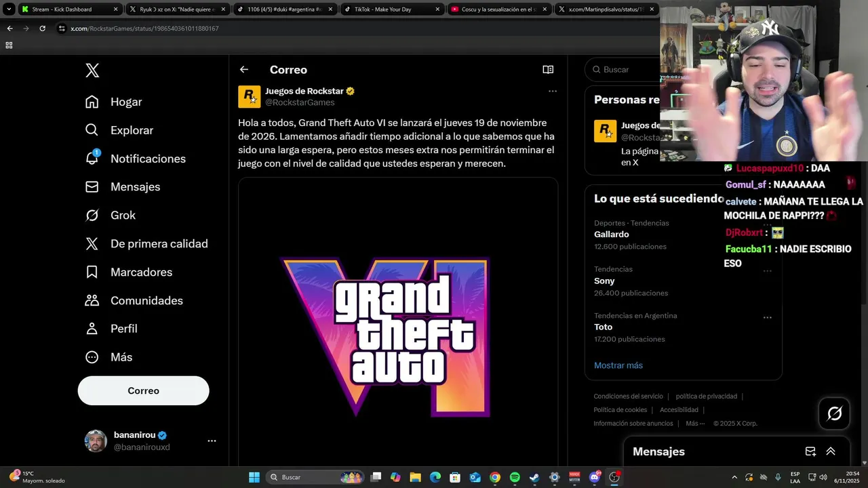Click the Buscar search field on X
Screen dimensions: 868x488
623,69
